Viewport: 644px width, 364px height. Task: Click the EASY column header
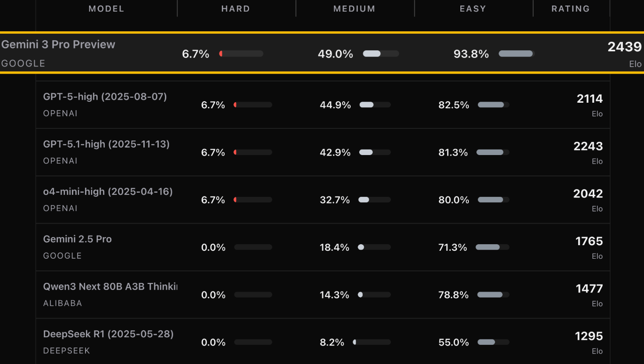[x=473, y=9]
